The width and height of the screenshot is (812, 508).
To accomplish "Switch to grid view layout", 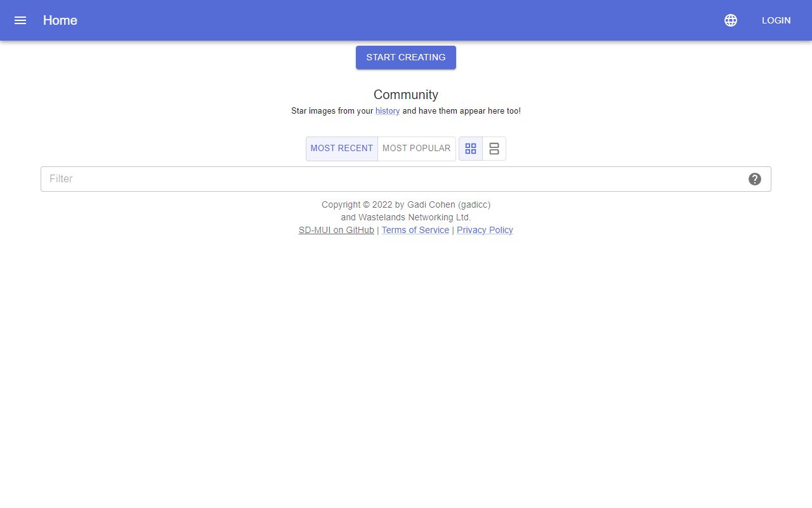I will coord(471,149).
